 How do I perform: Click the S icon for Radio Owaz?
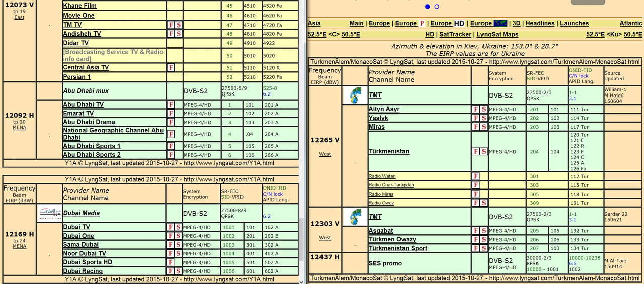pos(484,203)
